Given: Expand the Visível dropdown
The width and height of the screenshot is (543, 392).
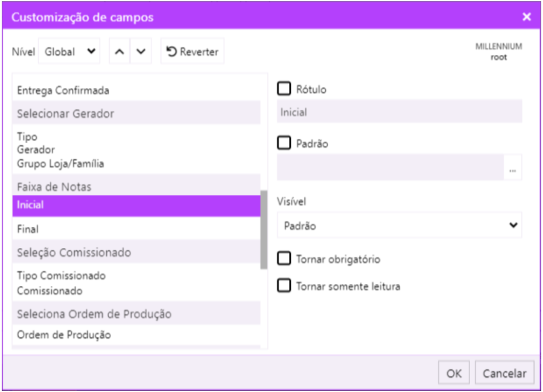Looking at the screenshot, I should (399, 226).
